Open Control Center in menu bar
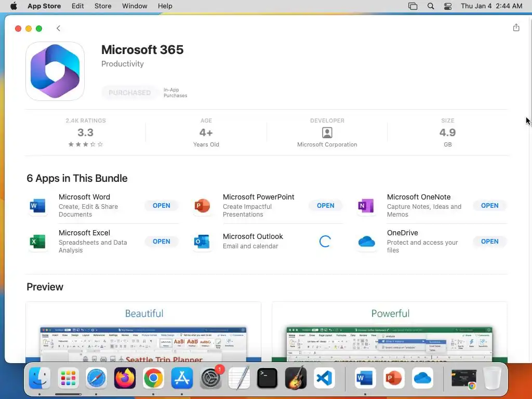Screen dimensions: 532x399 coord(448,6)
